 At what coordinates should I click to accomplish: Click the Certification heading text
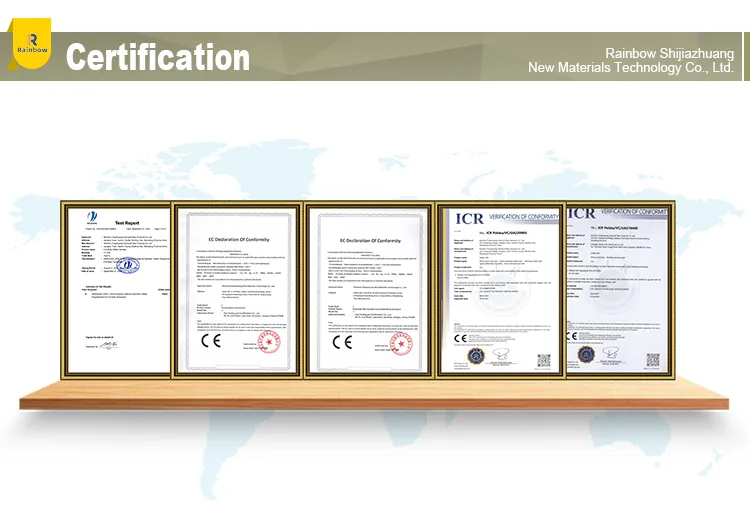[x=158, y=57]
